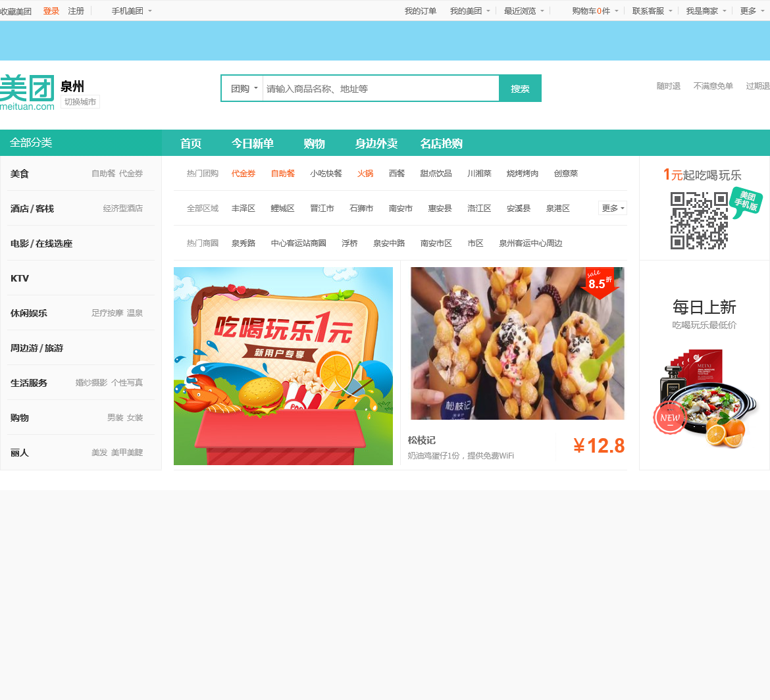Choose the 晋江市 district

pos(322,209)
